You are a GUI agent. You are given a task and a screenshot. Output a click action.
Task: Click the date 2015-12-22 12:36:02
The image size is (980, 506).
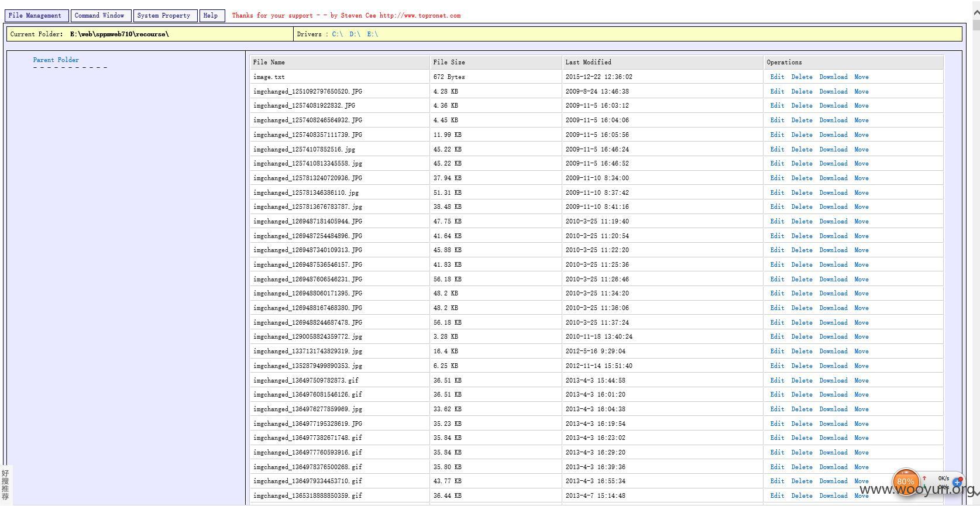pyautogui.click(x=599, y=77)
